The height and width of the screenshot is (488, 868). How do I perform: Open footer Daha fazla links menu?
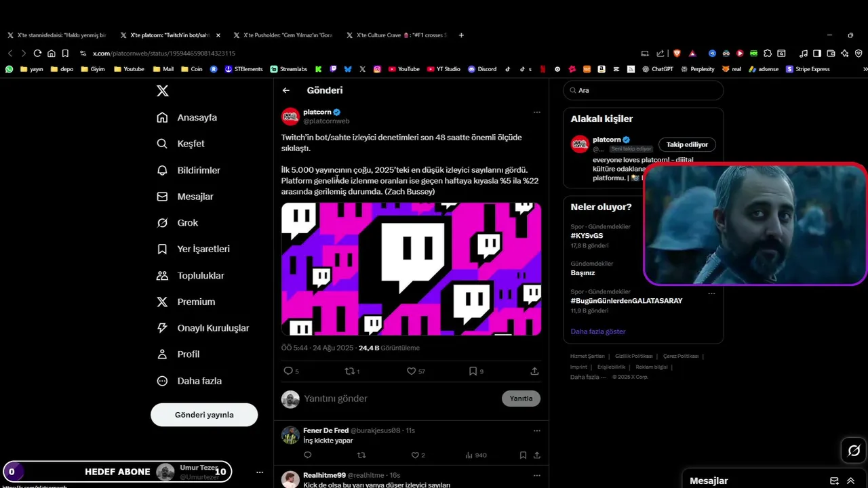click(588, 377)
